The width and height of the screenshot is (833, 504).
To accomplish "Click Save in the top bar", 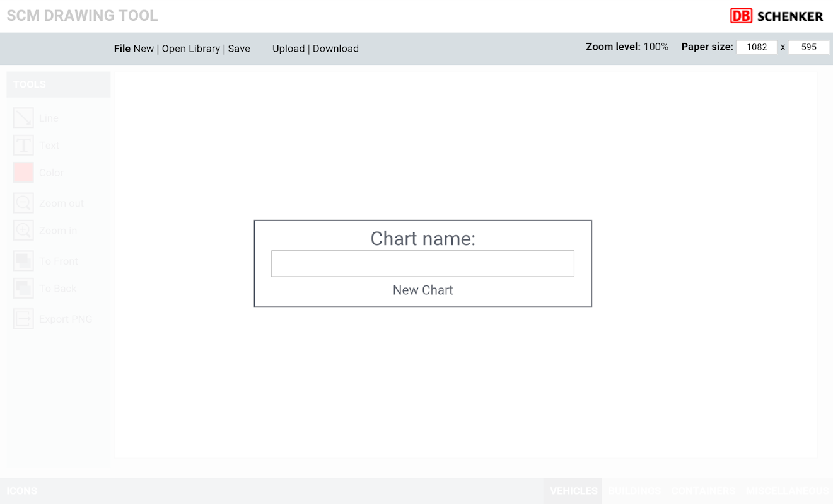I will (239, 49).
